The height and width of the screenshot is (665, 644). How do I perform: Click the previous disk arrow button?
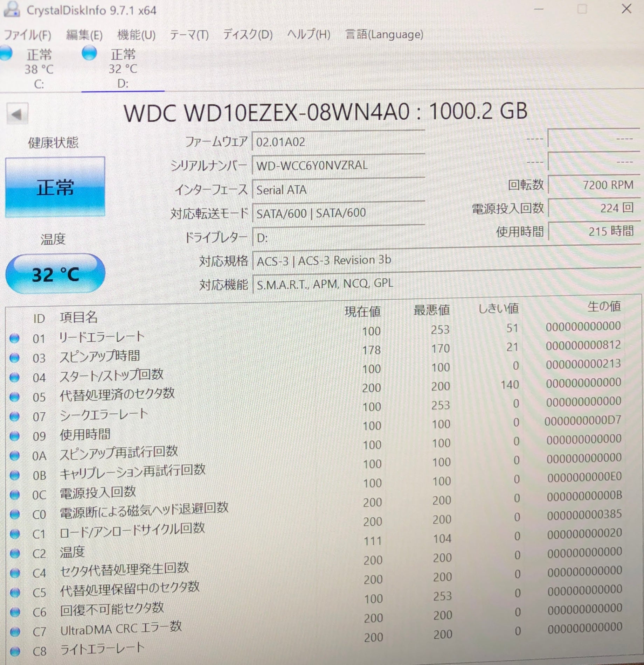click(x=17, y=114)
